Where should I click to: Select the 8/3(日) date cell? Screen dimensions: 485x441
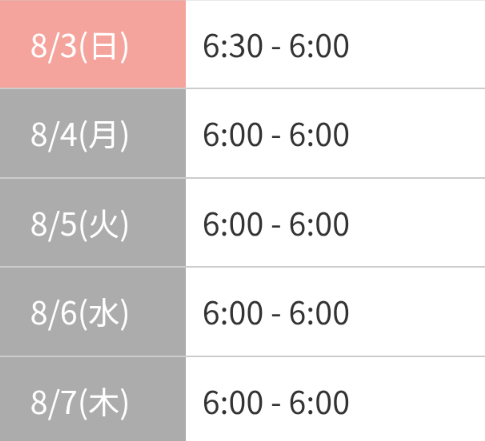93,44
